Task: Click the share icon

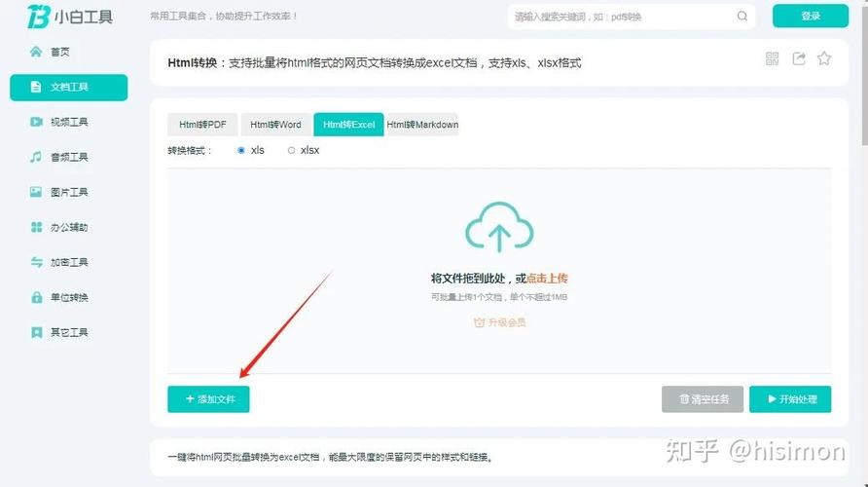Action: pos(799,58)
